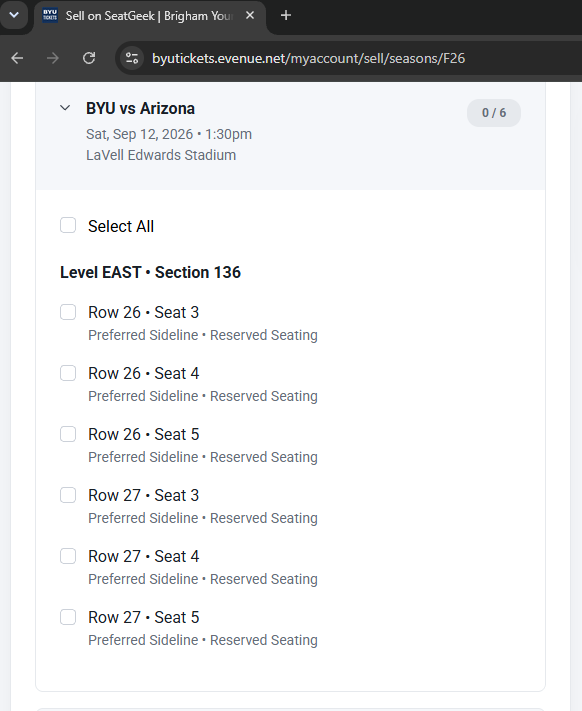Click the URL address bar field
582x711 pixels.
click(308, 58)
